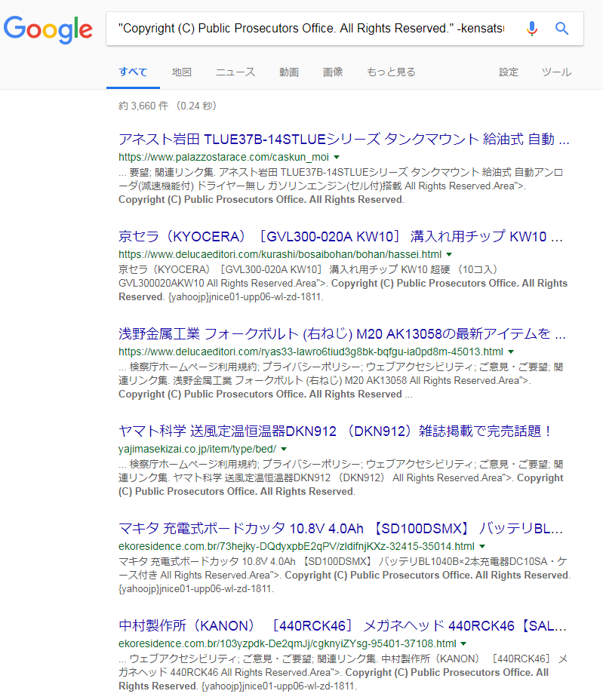The width and height of the screenshot is (603, 700).
Task: Expand the arrow beside the palazzostarace.com URL
Action: coord(337,157)
